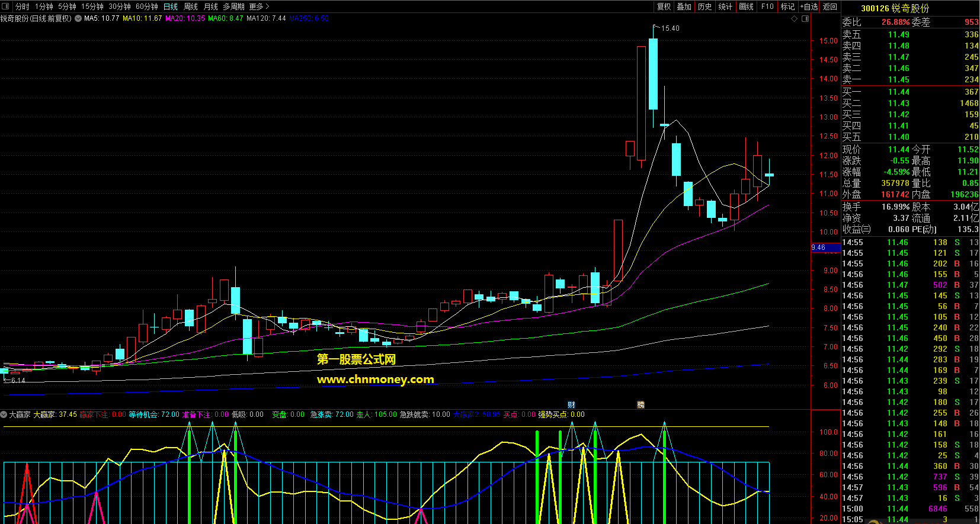Click the MA5: 10.77 label
Screen dimensions: 980x524
tap(101, 18)
